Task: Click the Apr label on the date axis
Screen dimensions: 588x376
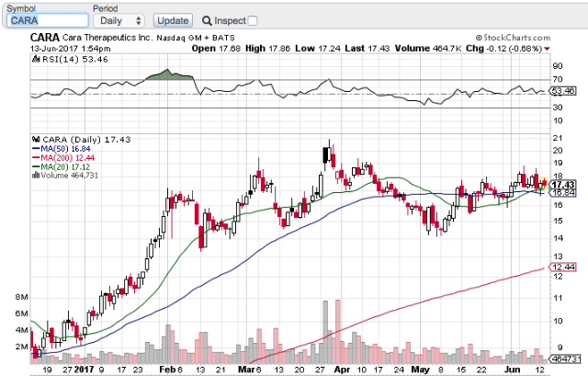Action: (x=342, y=370)
